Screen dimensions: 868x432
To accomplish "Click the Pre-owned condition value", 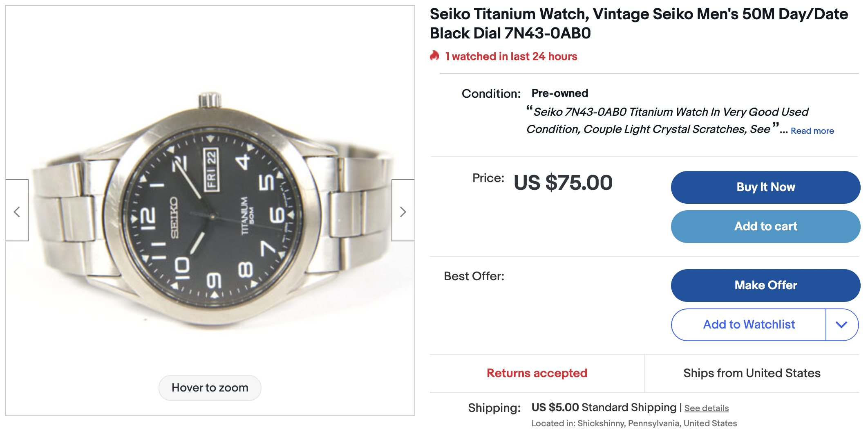I will (559, 93).
